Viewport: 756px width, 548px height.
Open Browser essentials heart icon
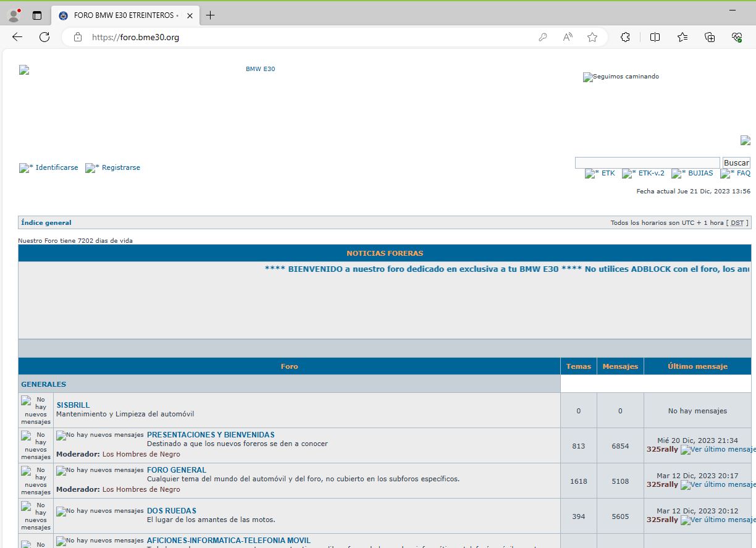pyautogui.click(x=736, y=37)
